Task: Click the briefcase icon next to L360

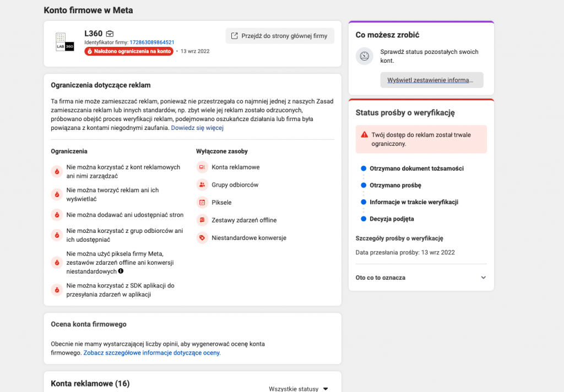Action: click(x=110, y=34)
